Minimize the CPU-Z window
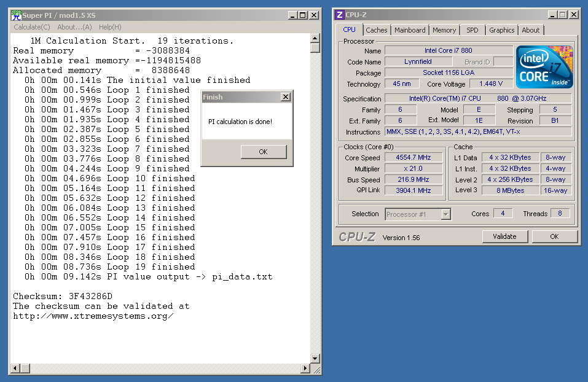The height and width of the screenshot is (382, 588). click(x=552, y=15)
